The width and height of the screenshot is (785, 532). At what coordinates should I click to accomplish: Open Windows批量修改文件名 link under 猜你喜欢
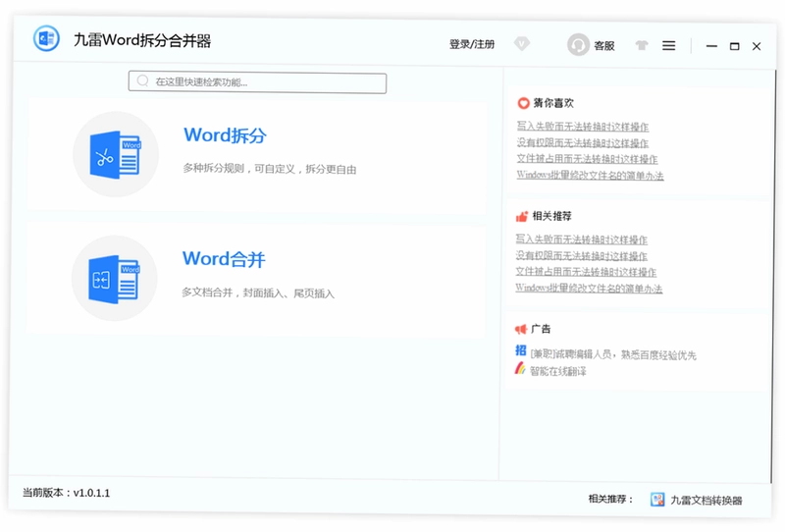pyautogui.click(x=591, y=176)
